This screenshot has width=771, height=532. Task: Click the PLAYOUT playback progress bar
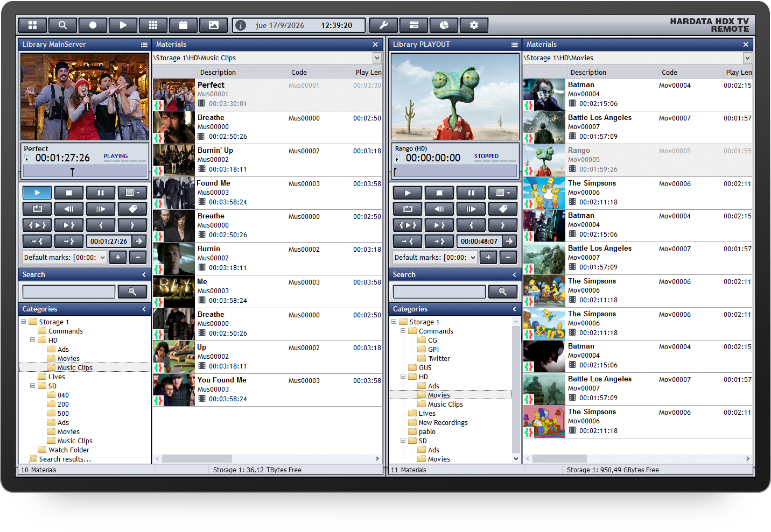point(455,171)
